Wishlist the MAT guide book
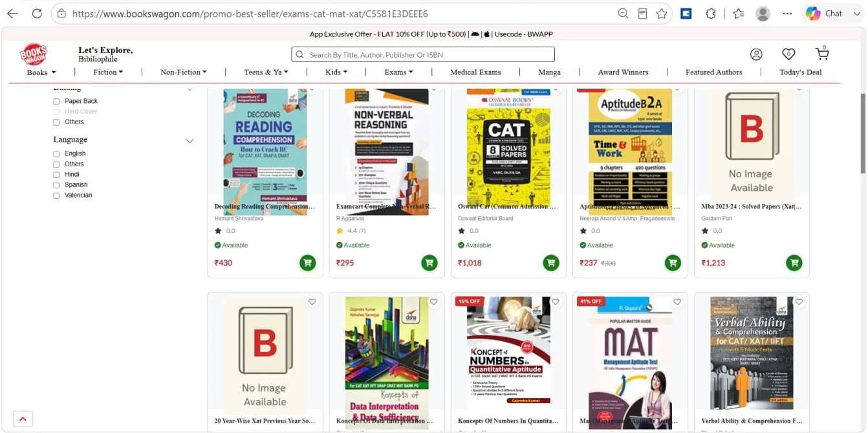Screen dimensions: 868x433 [677, 302]
